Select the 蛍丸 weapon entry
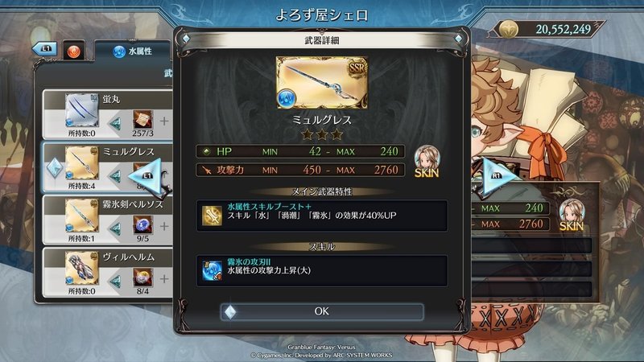Image resolution: width=644 pixels, height=362 pixels. (108, 114)
